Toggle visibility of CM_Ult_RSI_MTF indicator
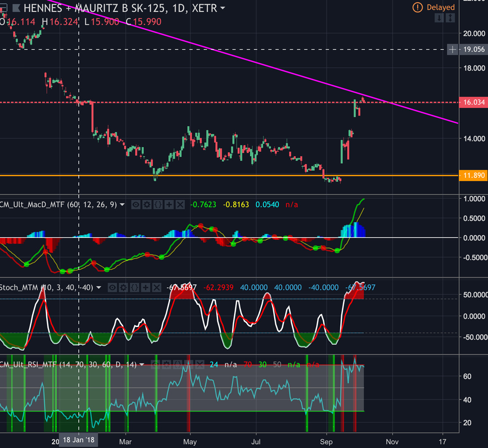488x448 pixels. tap(155, 365)
